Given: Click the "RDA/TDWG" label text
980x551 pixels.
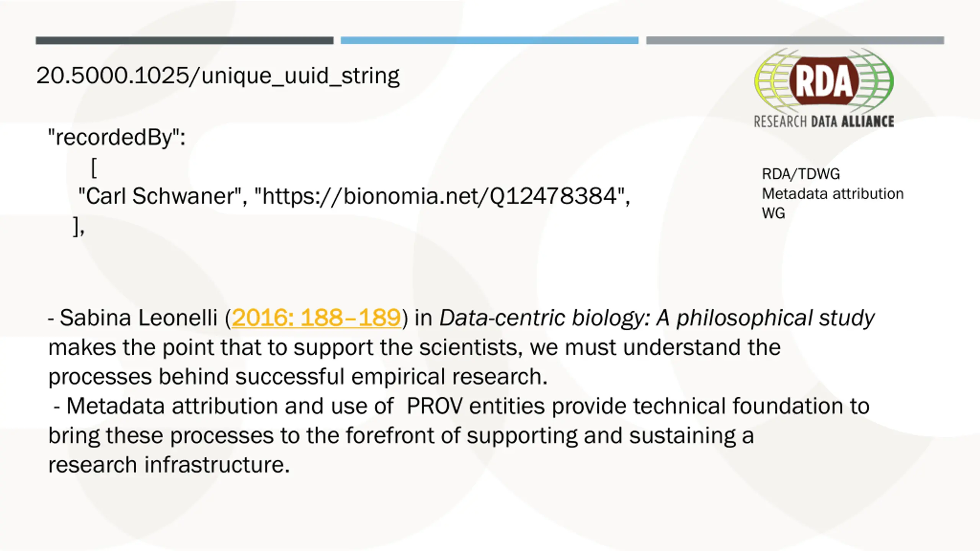Looking at the screenshot, I should tap(800, 174).
